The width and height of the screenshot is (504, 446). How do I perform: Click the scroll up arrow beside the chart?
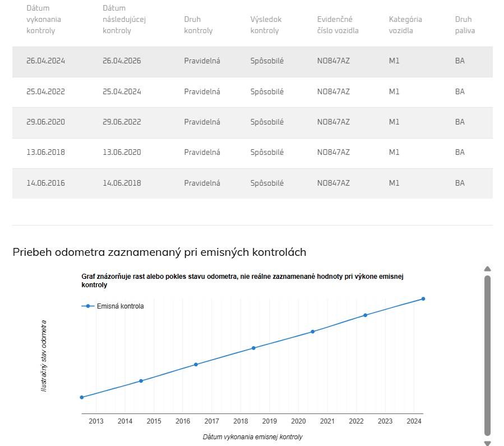click(487, 269)
